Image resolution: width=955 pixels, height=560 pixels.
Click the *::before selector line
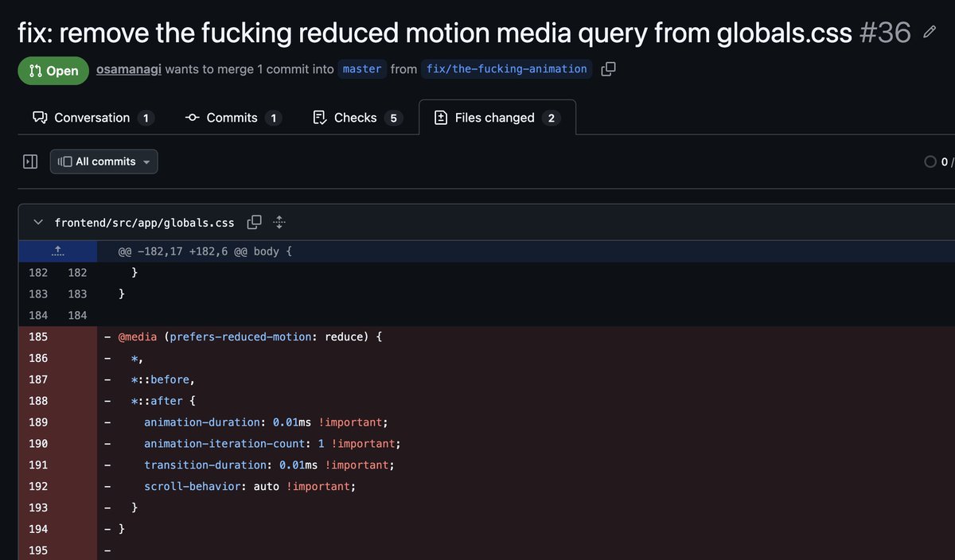click(162, 379)
